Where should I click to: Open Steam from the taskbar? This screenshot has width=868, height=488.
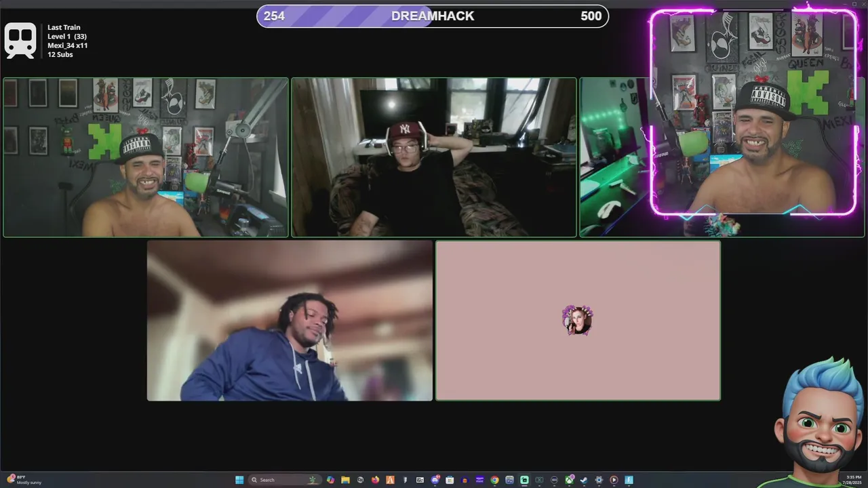(584, 480)
